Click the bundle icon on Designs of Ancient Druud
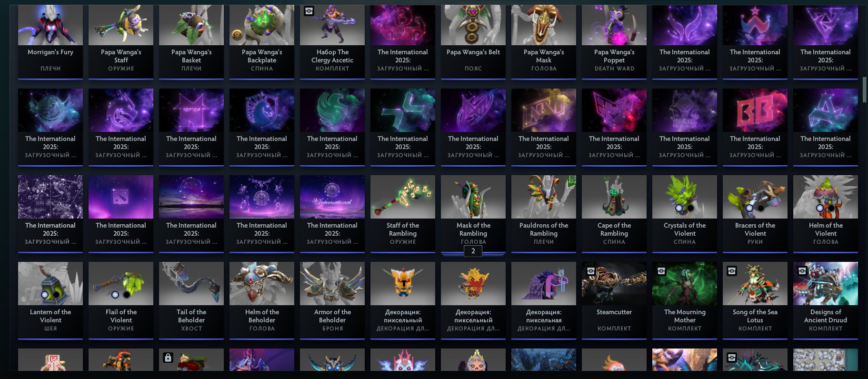 pyautogui.click(x=802, y=271)
